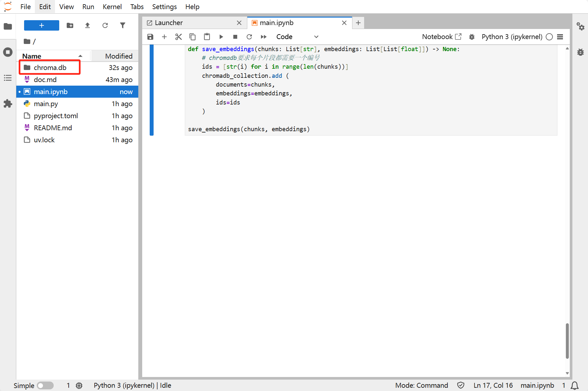Show the Table of Contents panel
The image size is (588, 391).
pyautogui.click(x=8, y=78)
